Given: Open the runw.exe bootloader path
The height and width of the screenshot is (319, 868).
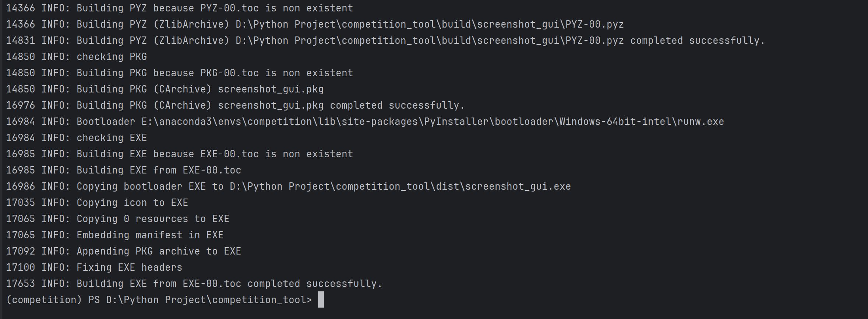Looking at the screenshot, I should [x=433, y=122].
